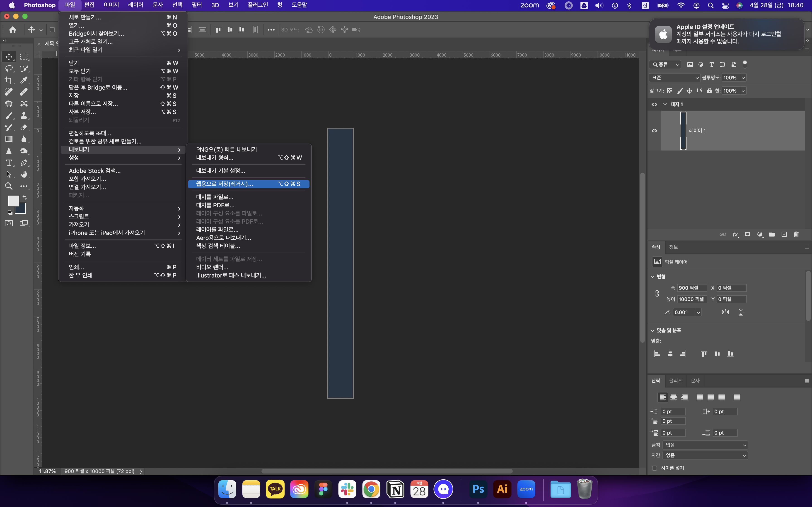Select the Crop tool
812x507 pixels.
[x=9, y=80]
